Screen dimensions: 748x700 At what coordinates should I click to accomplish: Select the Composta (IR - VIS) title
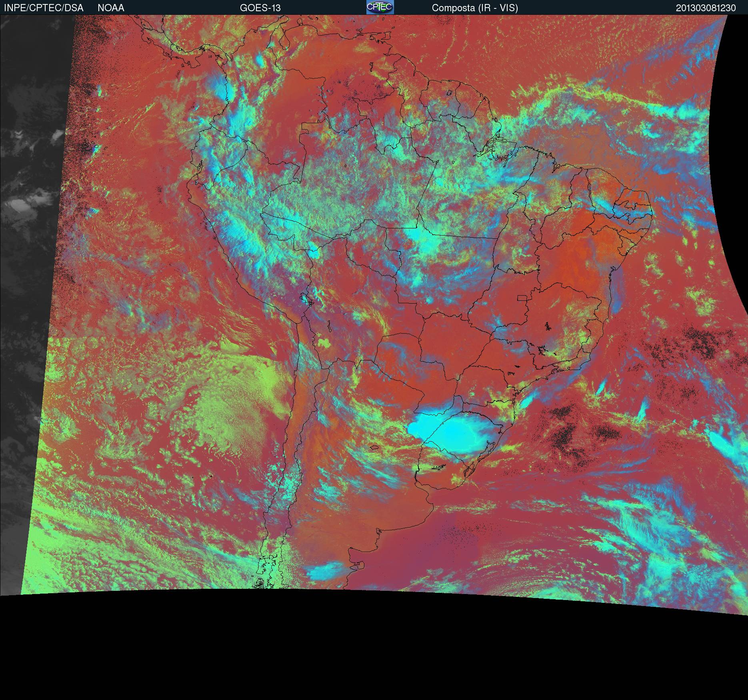tap(475, 8)
